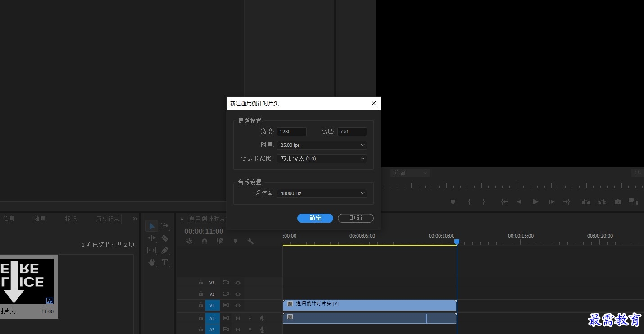This screenshot has height=334, width=644.
Task: Toggle lock on A2 track
Action: [x=201, y=329]
